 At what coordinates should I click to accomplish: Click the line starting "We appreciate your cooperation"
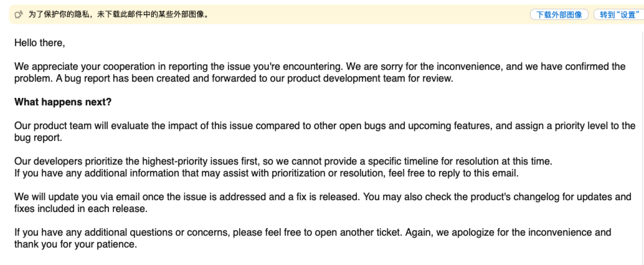(x=320, y=67)
